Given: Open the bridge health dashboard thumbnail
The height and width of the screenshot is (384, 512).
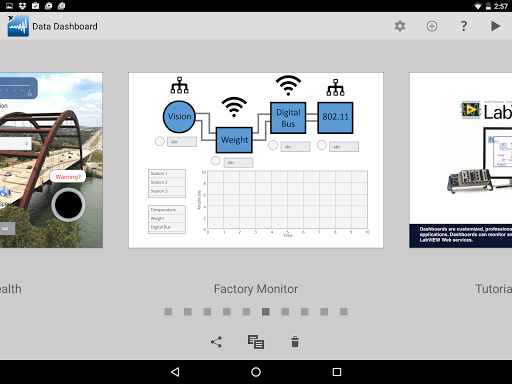Looking at the screenshot, I should pyautogui.click(x=51, y=160).
